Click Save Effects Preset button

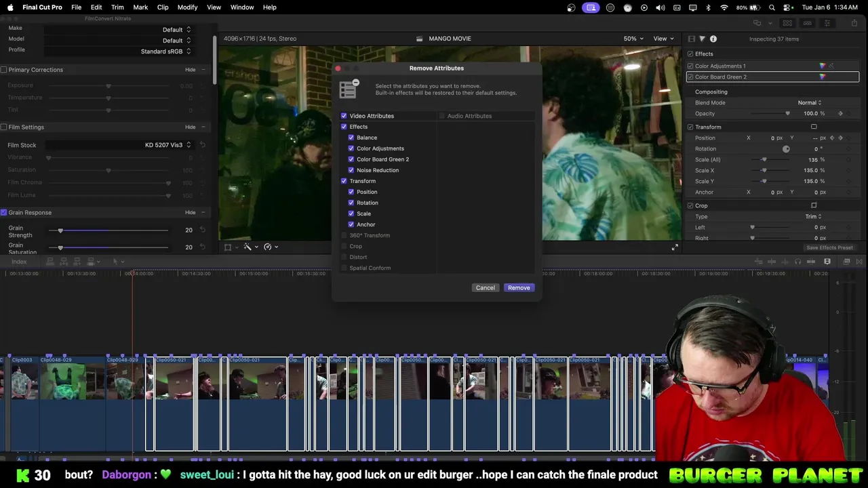click(829, 247)
